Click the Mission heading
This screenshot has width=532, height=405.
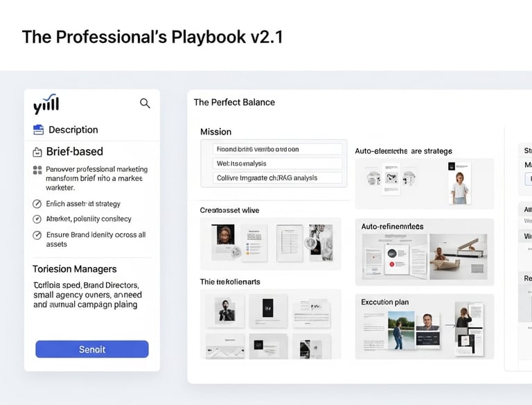pyautogui.click(x=216, y=132)
